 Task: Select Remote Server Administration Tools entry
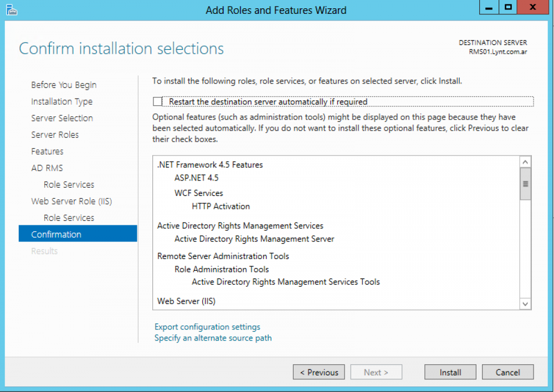[x=223, y=256]
